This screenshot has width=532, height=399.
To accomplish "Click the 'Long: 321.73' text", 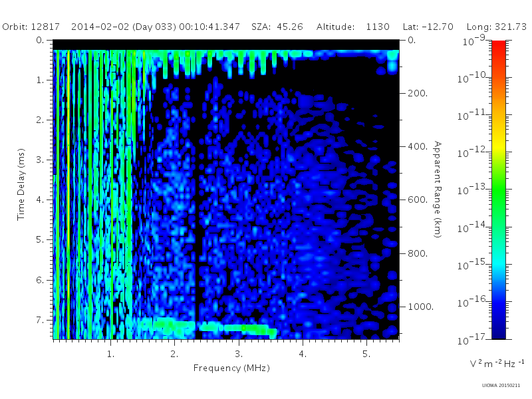I will tap(497, 27).
